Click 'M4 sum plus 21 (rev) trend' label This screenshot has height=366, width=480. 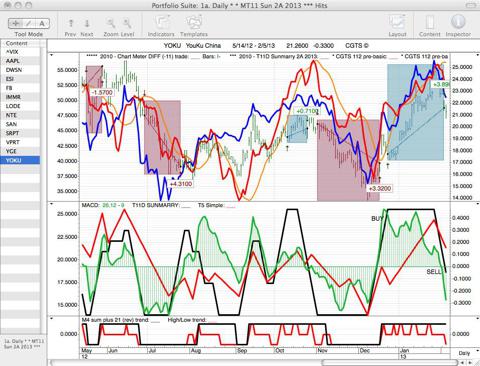(x=115, y=320)
